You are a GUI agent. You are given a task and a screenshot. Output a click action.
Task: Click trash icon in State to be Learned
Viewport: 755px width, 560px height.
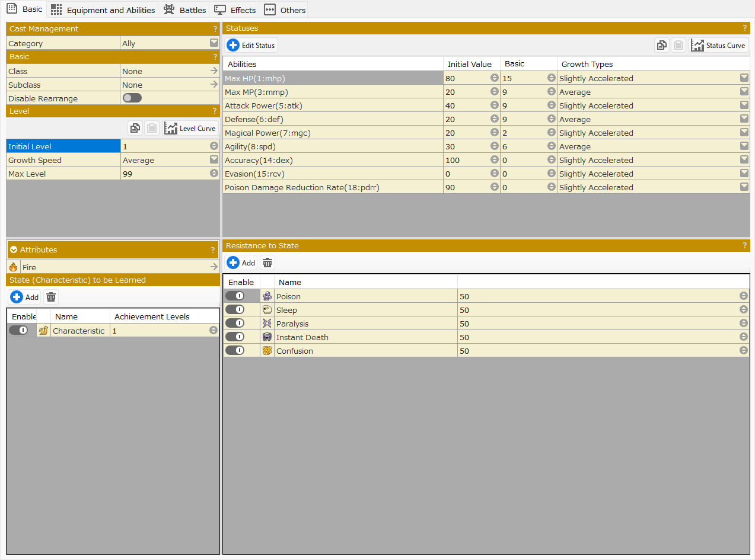[51, 297]
